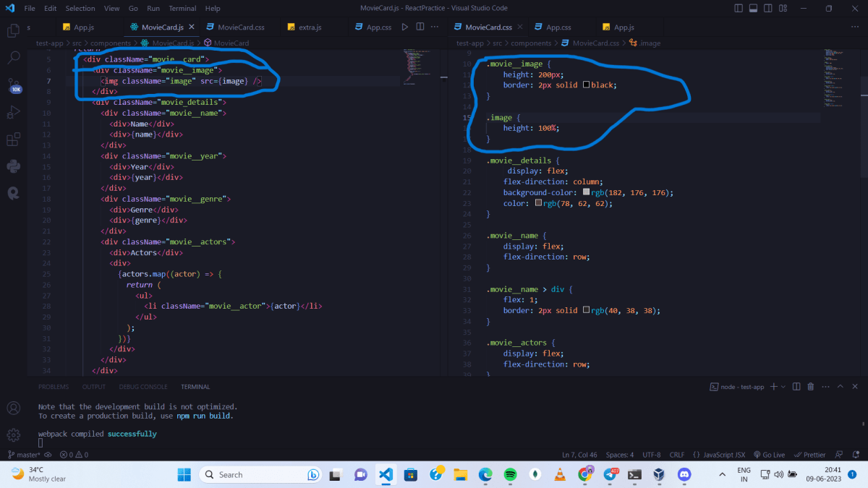
Task: Open rgb(40, 38, 38) border color swatch
Action: pyautogui.click(x=586, y=310)
